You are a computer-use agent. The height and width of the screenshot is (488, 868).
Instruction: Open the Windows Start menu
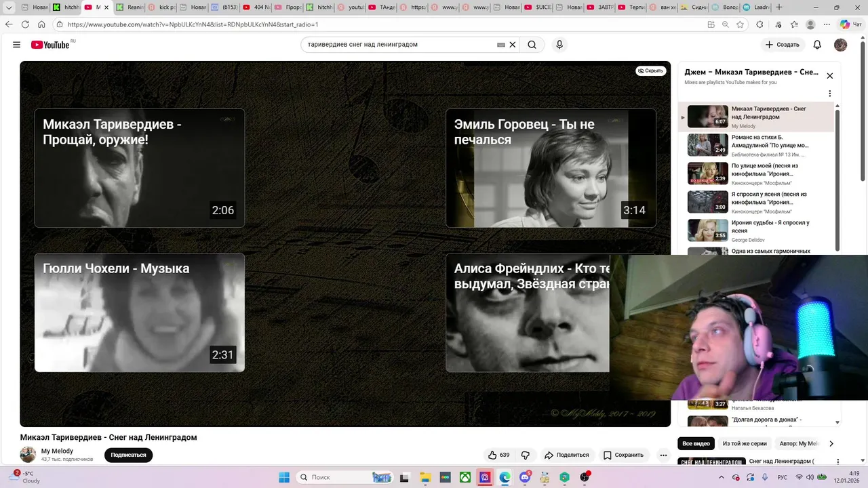coord(284,477)
